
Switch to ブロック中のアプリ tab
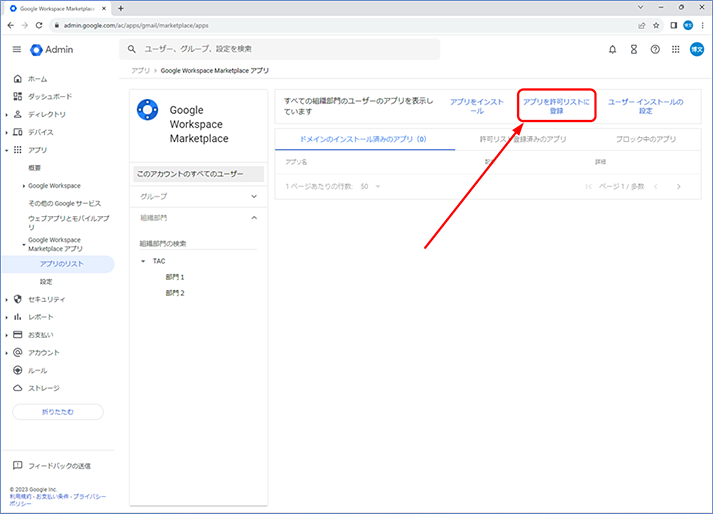tap(646, 139)
